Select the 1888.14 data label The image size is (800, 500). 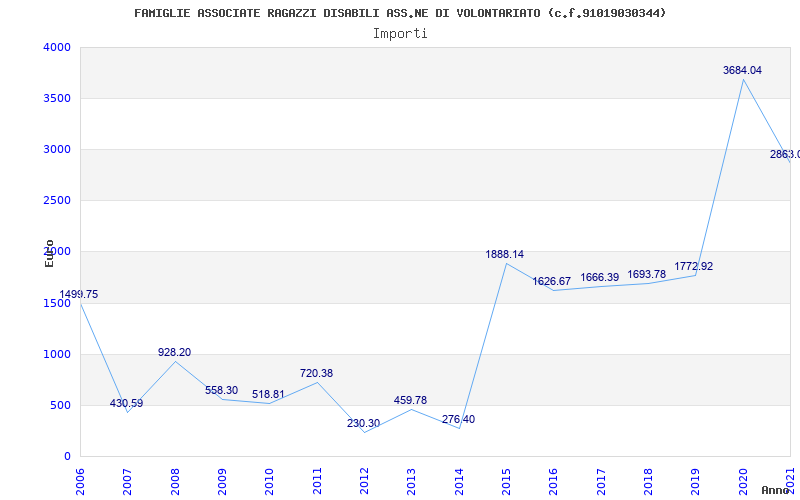[505, 255]
